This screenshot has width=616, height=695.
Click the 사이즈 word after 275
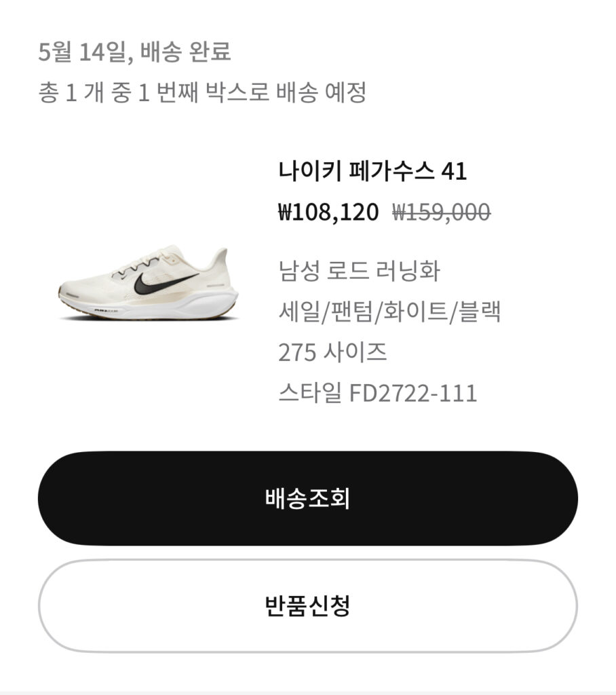pyautogui.click(x=355, y=352)
